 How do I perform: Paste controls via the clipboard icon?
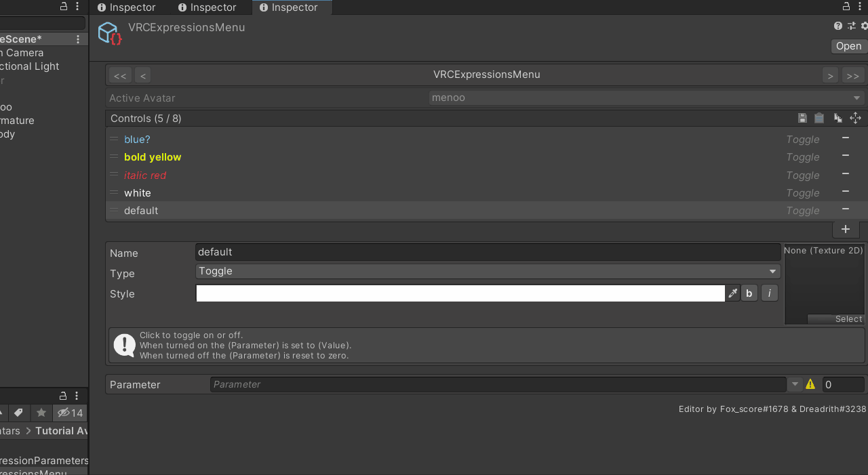click(819, 118)
